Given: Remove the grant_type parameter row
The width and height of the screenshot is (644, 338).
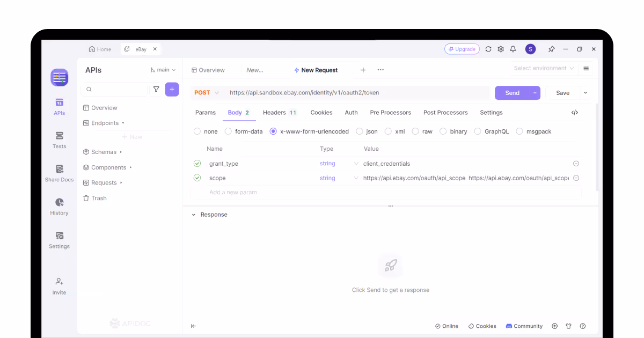Looking at the screenshot, I should [x=576, y=164].
